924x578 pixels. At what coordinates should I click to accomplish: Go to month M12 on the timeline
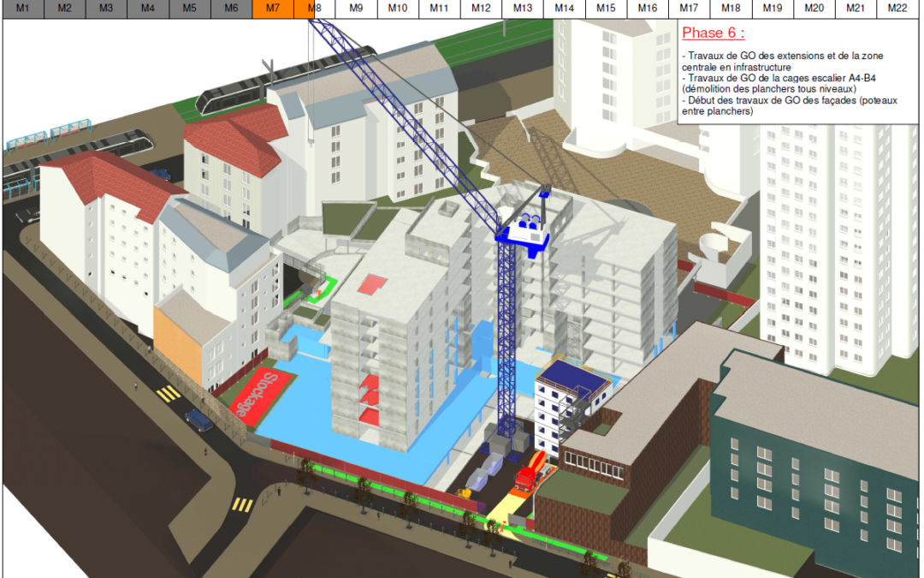click(481, 9)
